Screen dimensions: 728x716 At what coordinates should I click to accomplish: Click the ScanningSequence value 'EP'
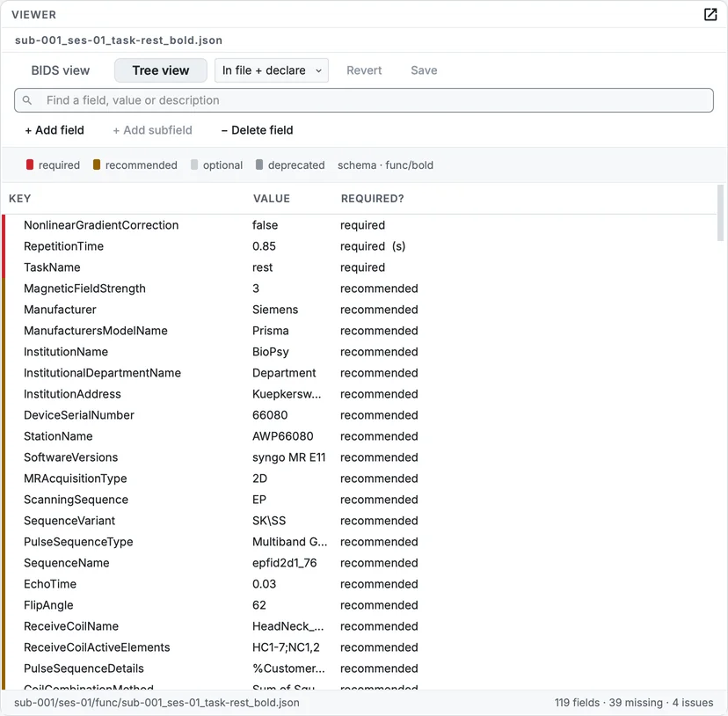(x=259, y=500)
